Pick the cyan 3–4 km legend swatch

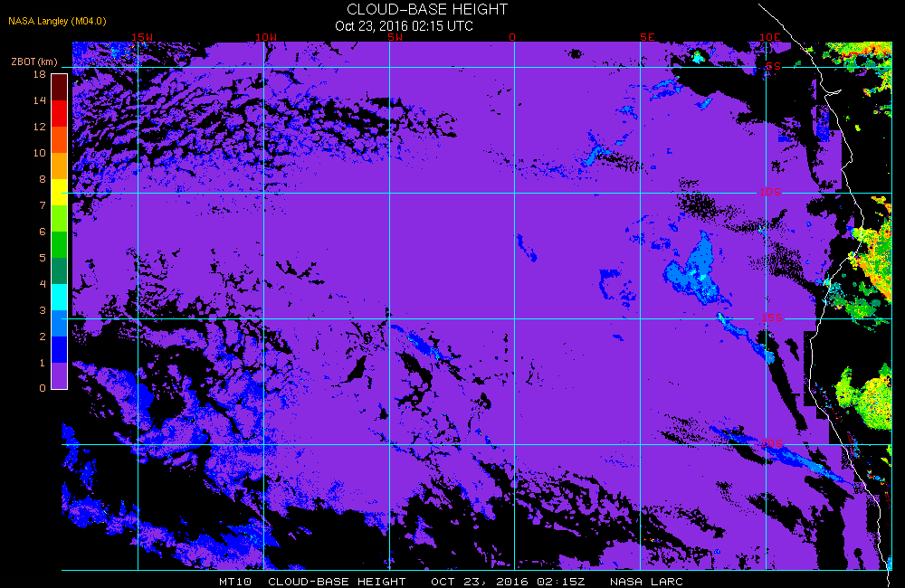tap(60, 298)
